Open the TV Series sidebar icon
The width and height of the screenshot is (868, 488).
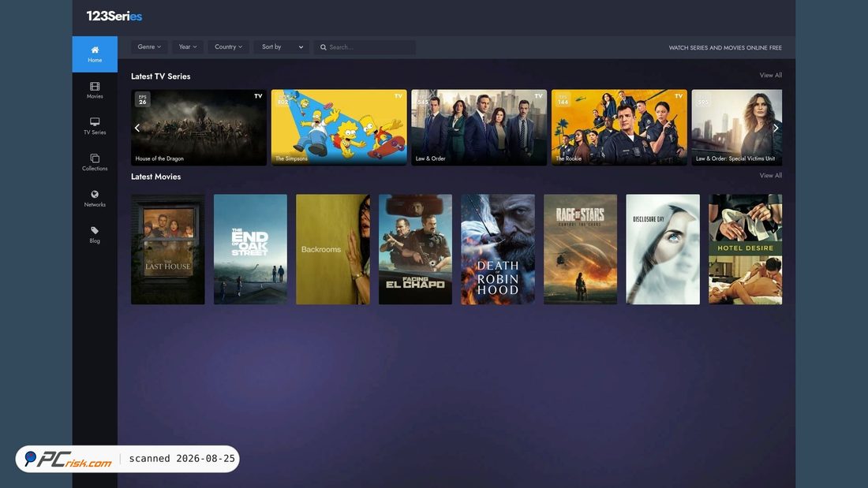[x=95, y=121]
